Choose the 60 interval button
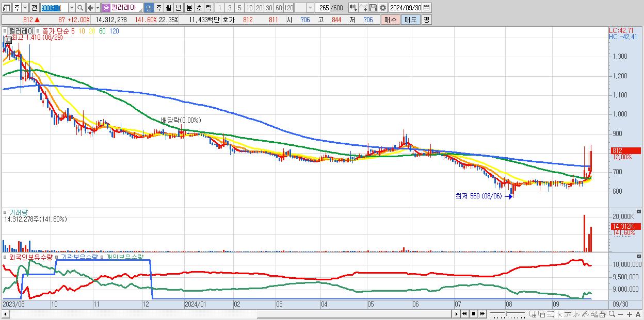 tap(279, 8)
